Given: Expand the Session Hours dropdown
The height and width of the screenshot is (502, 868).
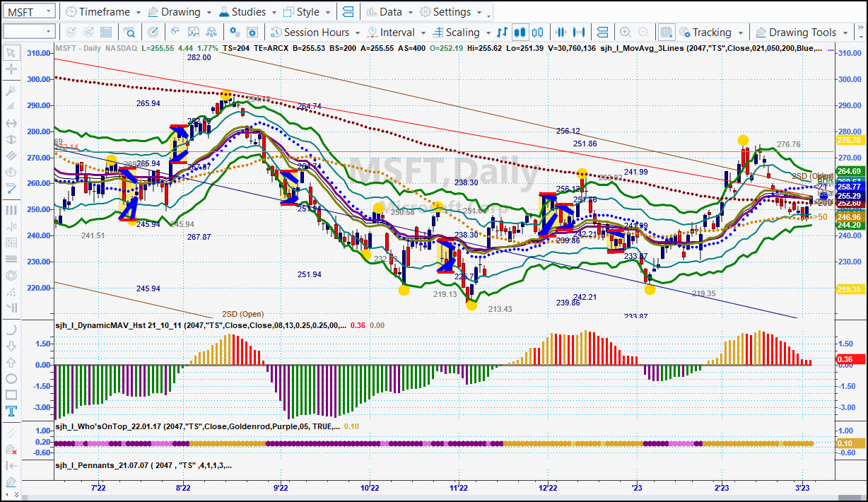Looking at the screenshot, I should click(x=358, y=33).
